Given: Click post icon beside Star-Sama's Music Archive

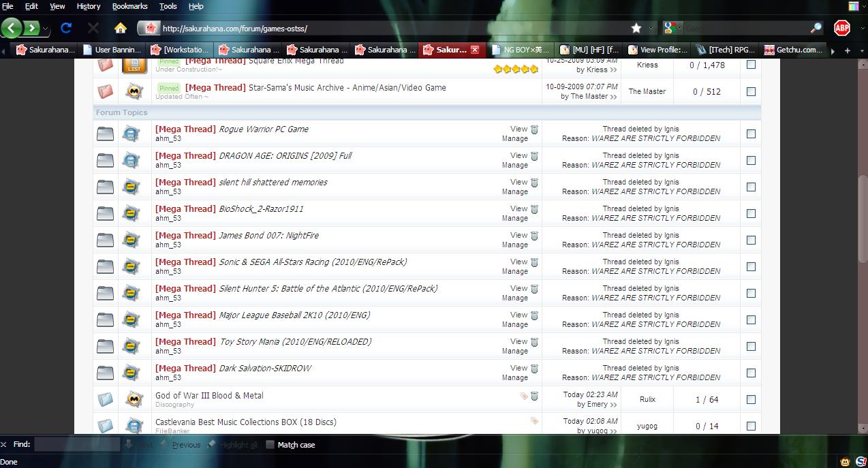Looking at the screenshot, I should [x=134, y=91].
